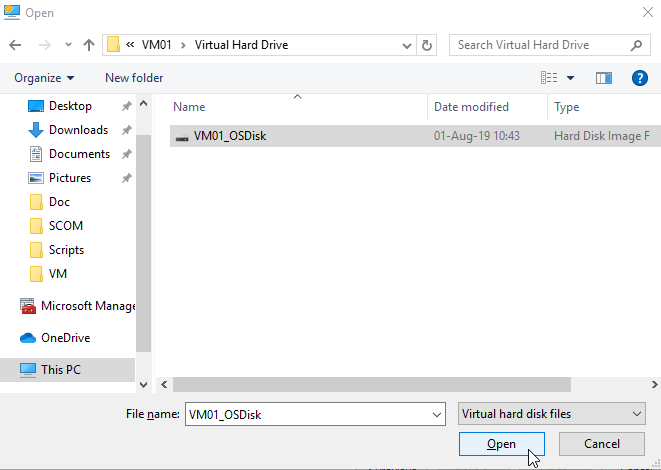Click the Open button
The width and height of the screenshot is (661, 470).
[502, 444]
